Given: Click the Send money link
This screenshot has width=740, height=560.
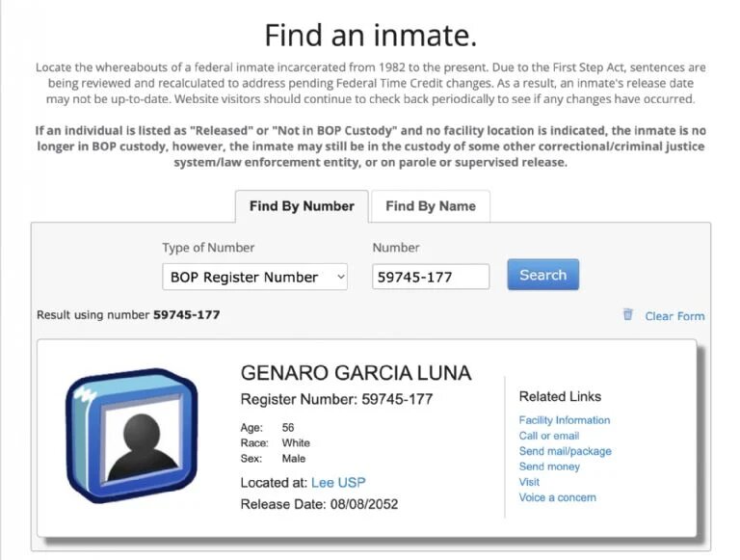Looking at the screenshot, I should pos(549,467).
